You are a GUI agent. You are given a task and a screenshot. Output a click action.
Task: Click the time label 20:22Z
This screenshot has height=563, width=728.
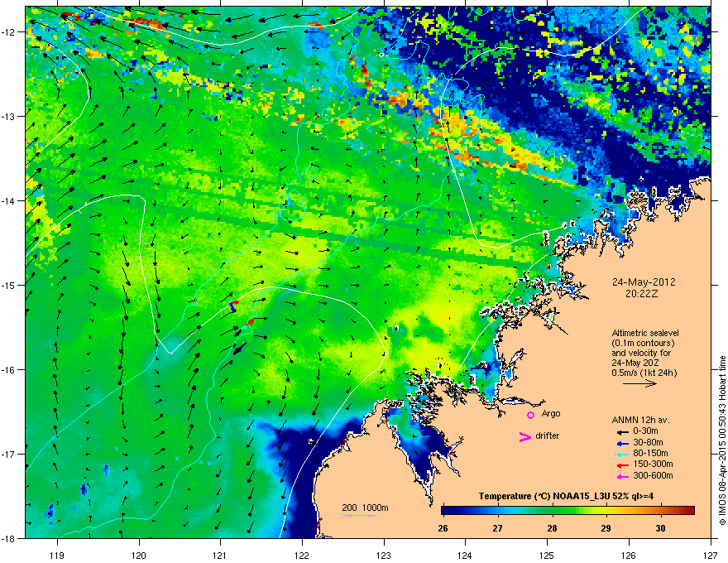642,294
